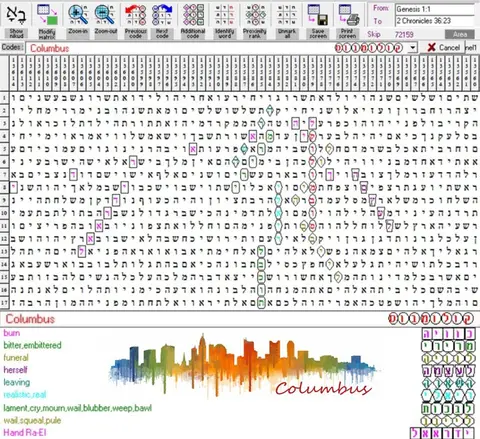Select matrix row number 17
The width and height of the screenshot is (480, 439).
(x=4, y=303)
